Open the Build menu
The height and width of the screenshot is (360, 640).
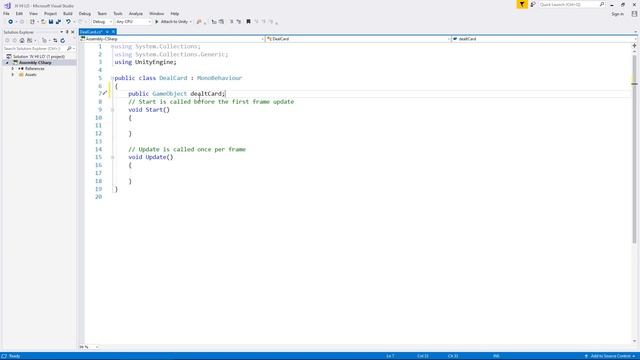(68, 14)
